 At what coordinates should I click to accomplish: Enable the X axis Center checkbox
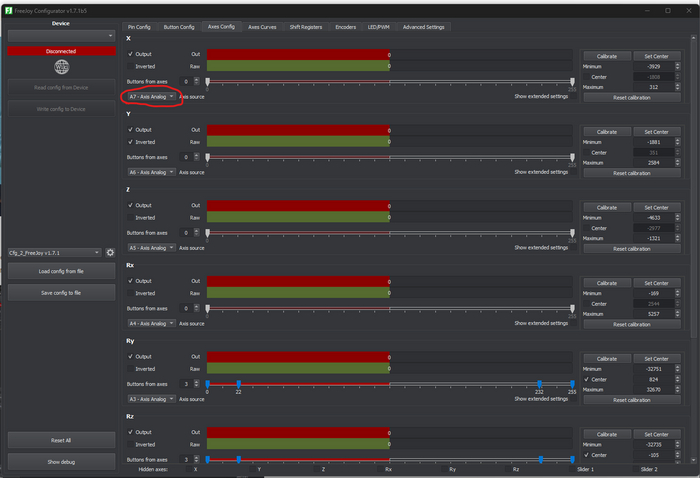587,77
